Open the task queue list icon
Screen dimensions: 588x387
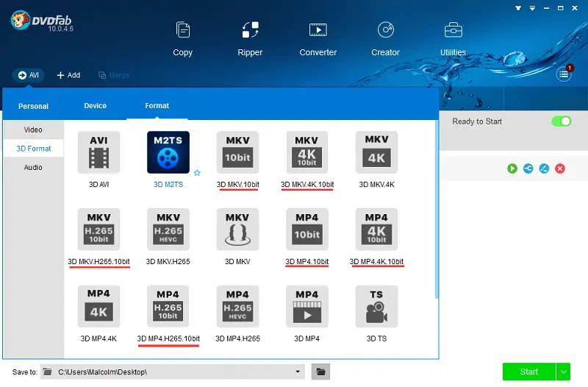564,73
